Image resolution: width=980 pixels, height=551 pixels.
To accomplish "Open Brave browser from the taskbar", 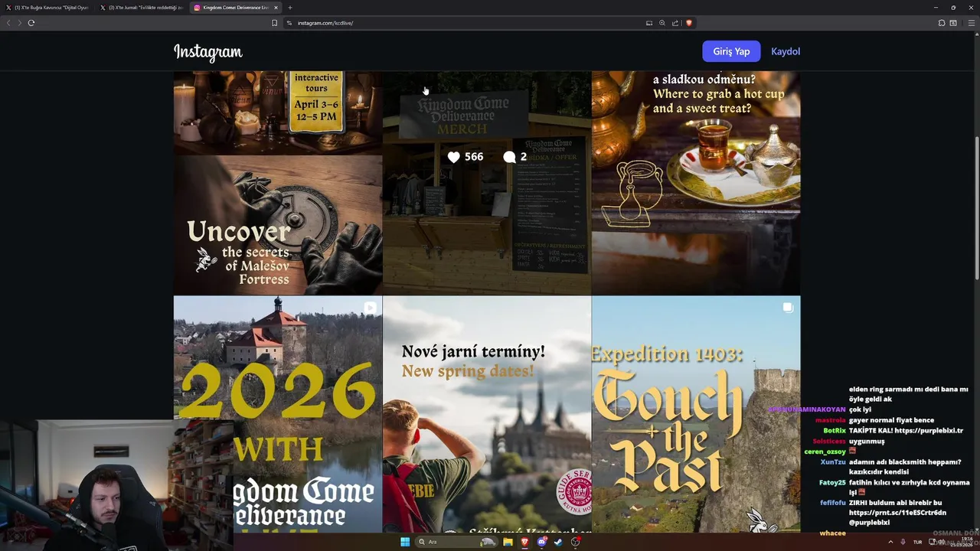I will coord(524,542).
